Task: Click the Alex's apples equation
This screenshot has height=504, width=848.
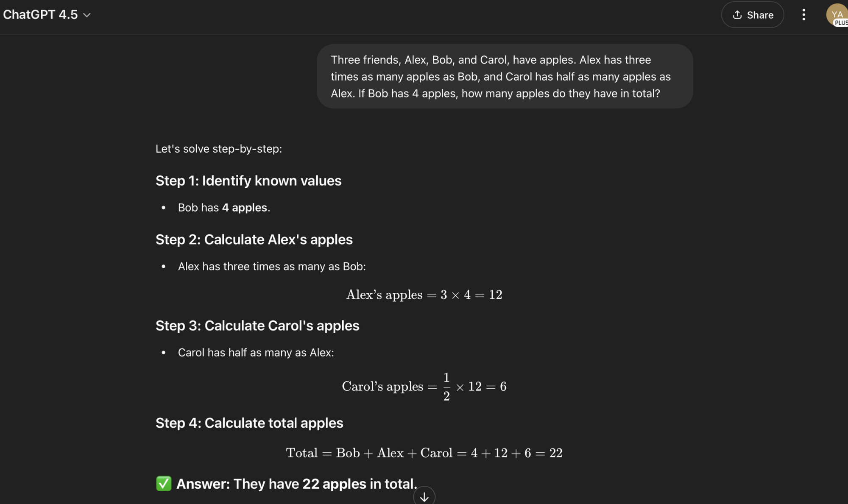Action: click(424, 295)
